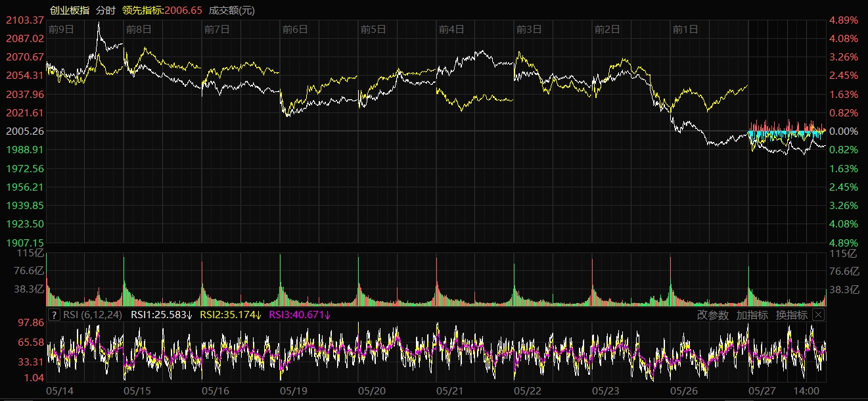The width and height of the screenshot is (868, 401).
Task: Close the RSI indicator panel
Action: 818,315
